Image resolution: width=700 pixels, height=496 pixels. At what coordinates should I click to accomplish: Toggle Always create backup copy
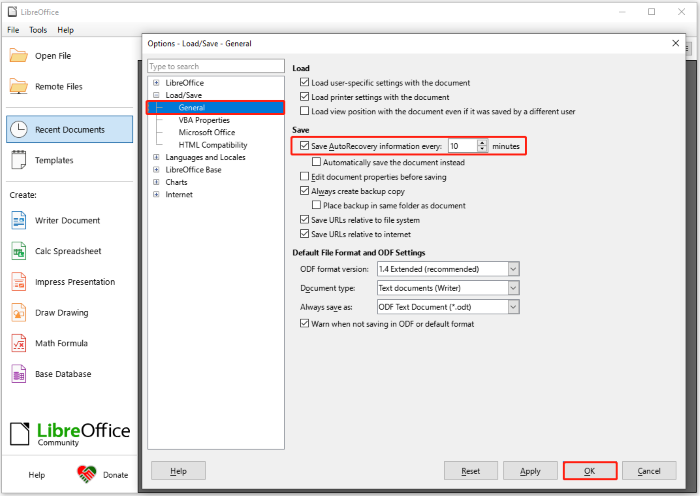(304, 191)
